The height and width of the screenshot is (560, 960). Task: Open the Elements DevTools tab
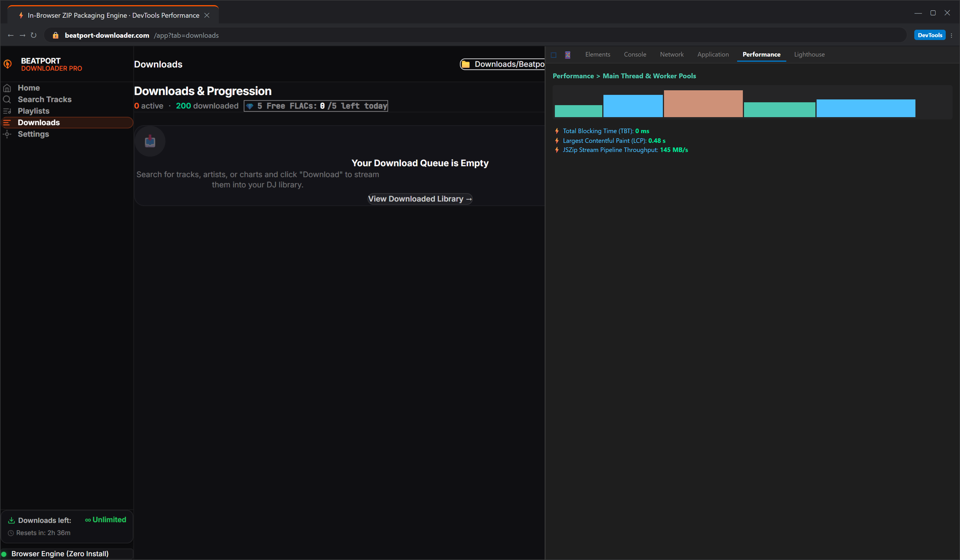pyautogui.click(x=598, y=55)
